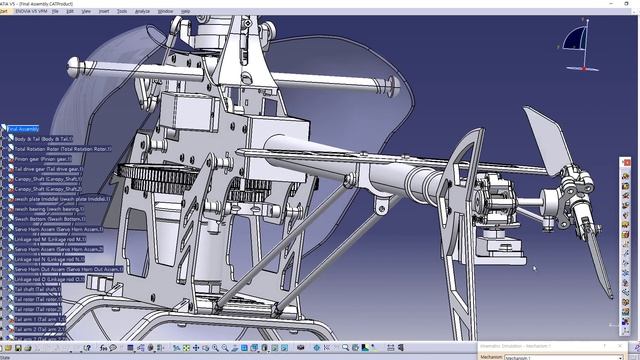Image resolution: width=640 pixels, height=360 pixels.
Task: Click the Open file icon in bottom toolbar
Action: [x=8, y=348]
